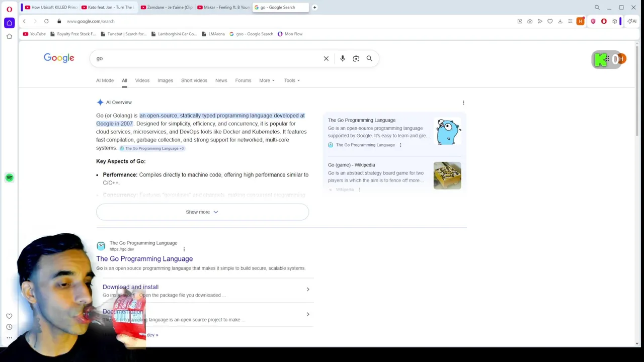This screenshot has width=644, height=362.
Task: Click the Gopher mascot thumbnail
Action: tap(447, 132)
